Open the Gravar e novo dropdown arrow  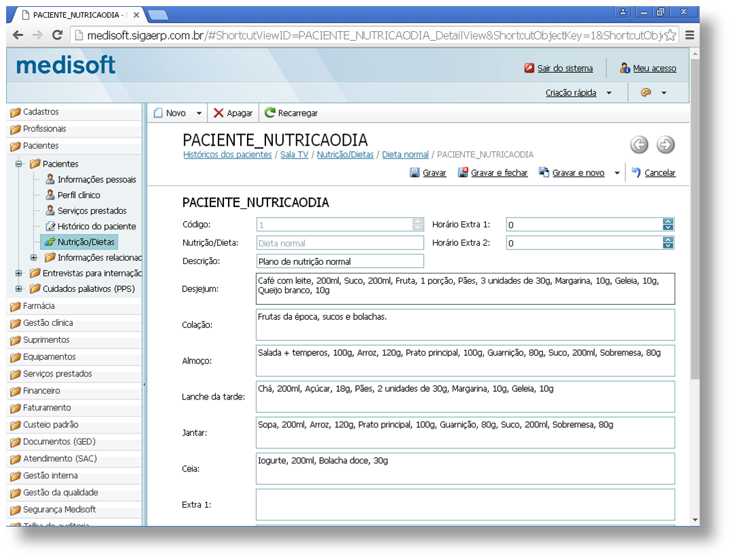coord(617,173)
